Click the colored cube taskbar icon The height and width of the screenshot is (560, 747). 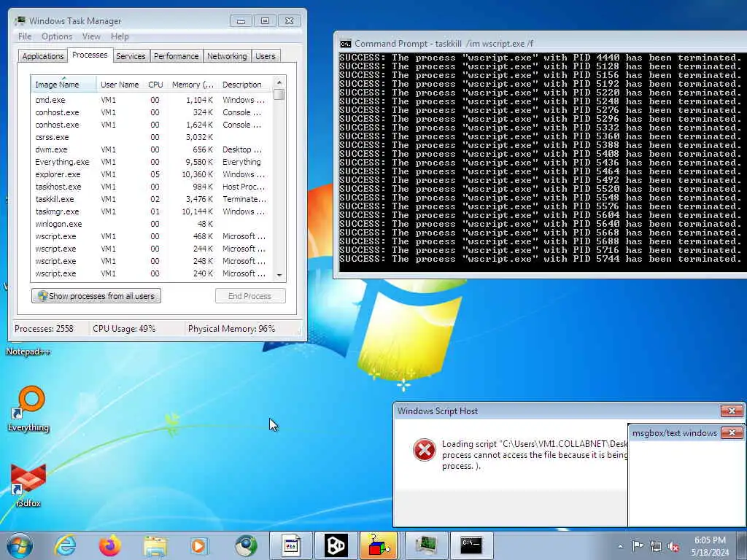point(379,545)
